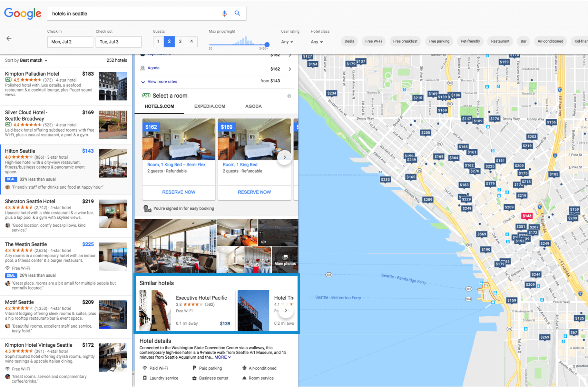Click the next arrow in Similar hotels carousel
The width and height of the screenshot is (588, 387).
pyautogui.click(x=286, y=310)
